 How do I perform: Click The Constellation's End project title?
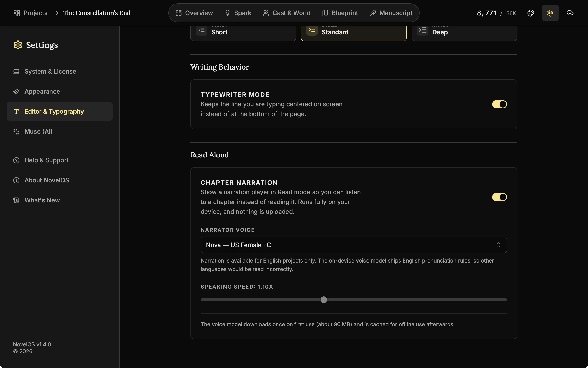(x=97, y=13)
